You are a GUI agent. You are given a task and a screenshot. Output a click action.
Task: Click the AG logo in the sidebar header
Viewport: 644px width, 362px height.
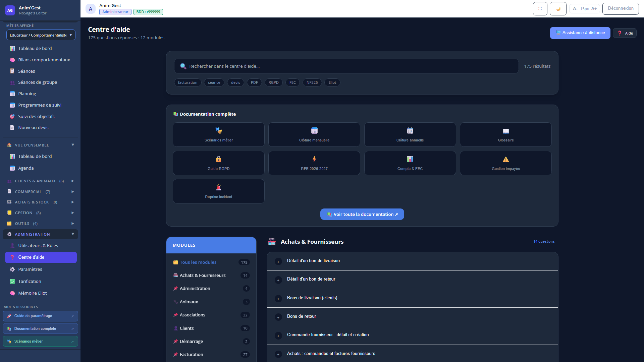point(10,10)
